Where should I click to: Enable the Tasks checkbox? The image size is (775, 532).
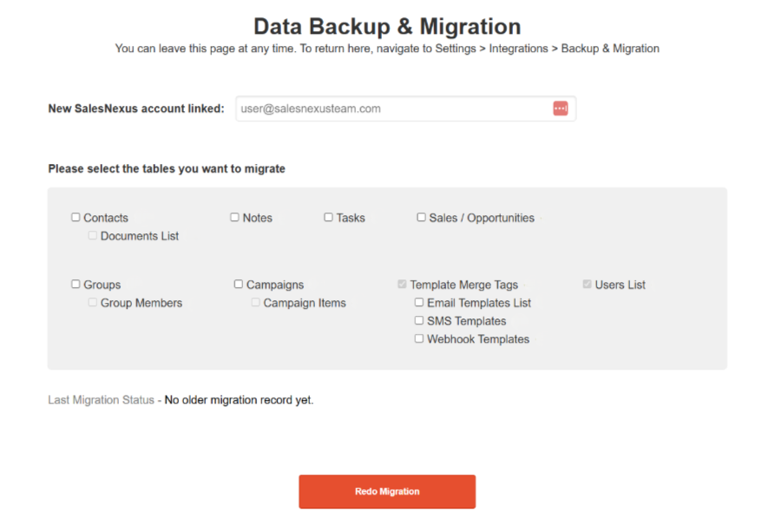[328, 217]
